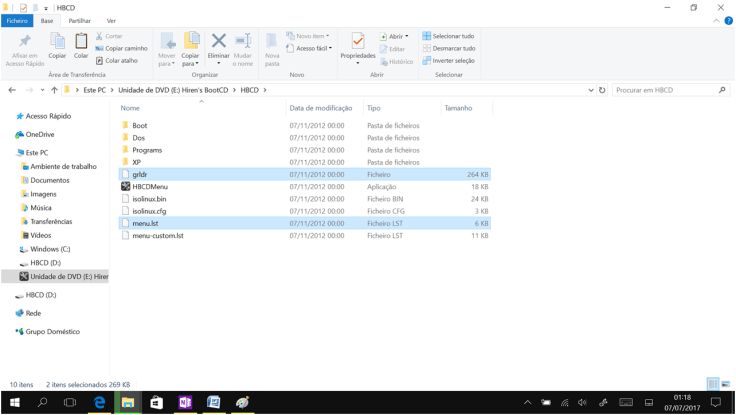Click the Propriedades ribbon icon
This screenshot has height=415, width=736.
pyautogui.click(x=357, y=45)
